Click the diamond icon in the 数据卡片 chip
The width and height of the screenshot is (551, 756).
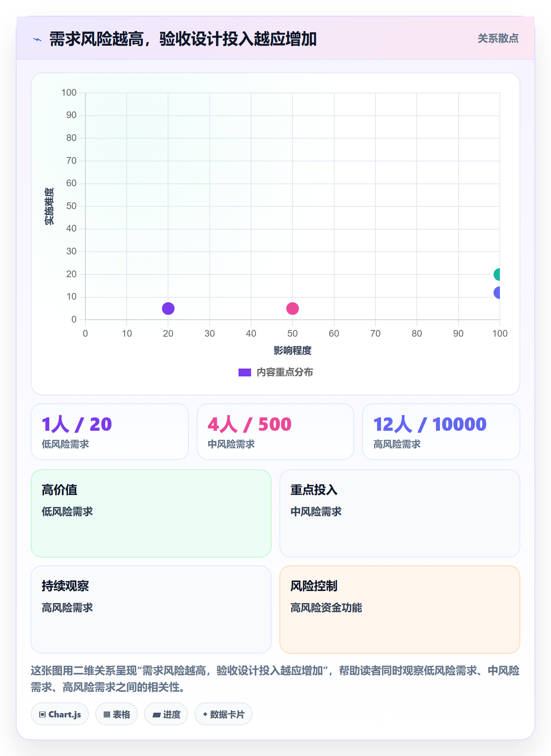click(x=205, y=714)
